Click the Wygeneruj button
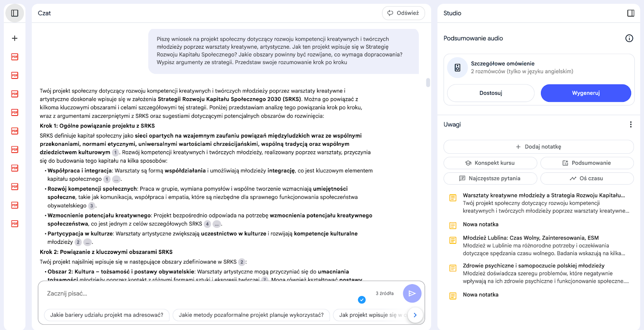 pyautogui.click(x=585, y=93)
